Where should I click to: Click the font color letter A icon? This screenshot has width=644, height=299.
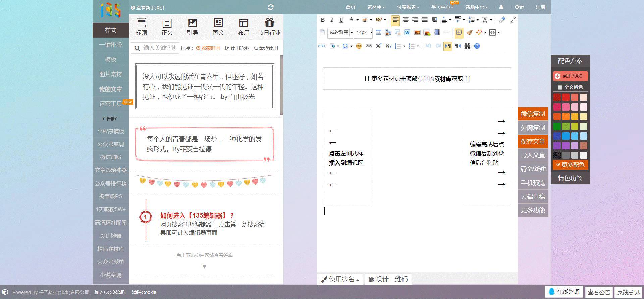pyautogui.click(x=351, y=20)
